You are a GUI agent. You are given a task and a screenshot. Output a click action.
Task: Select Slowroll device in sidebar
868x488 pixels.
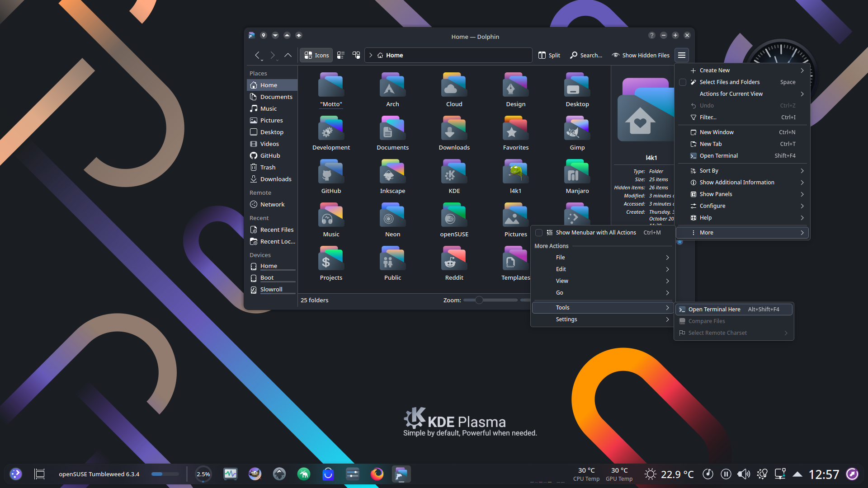(x=272, y=289)
